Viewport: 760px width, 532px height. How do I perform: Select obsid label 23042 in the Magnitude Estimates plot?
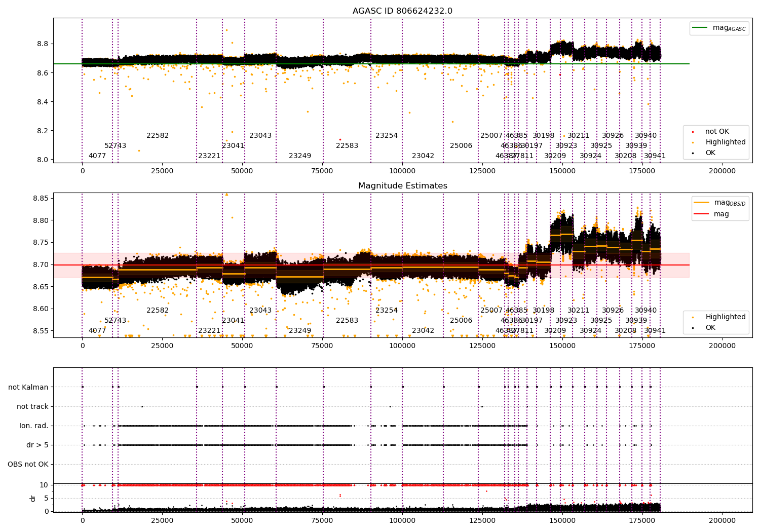pyautogui.click(x=423, y=331)
